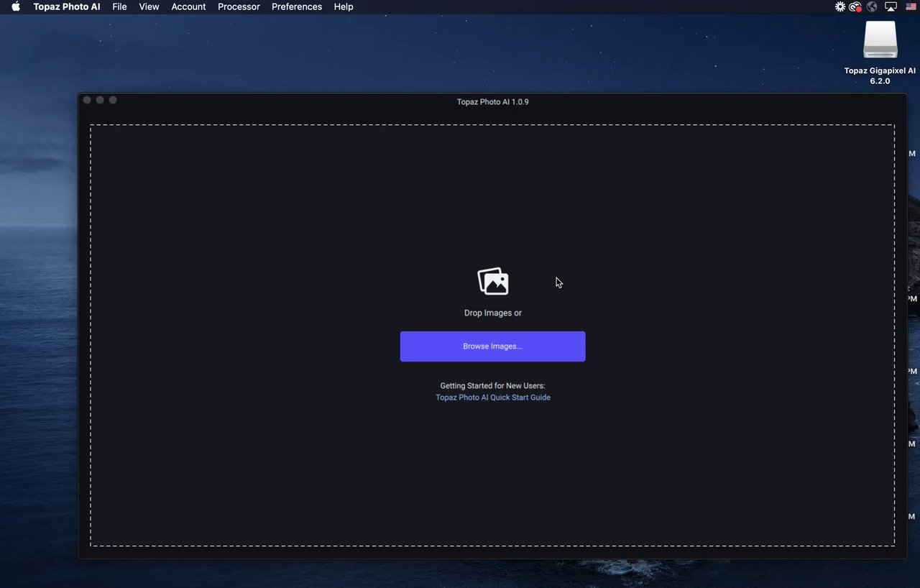920x588 pixels.
Task: Click the Creative Cloud menu bar icon
Action: 855,6
